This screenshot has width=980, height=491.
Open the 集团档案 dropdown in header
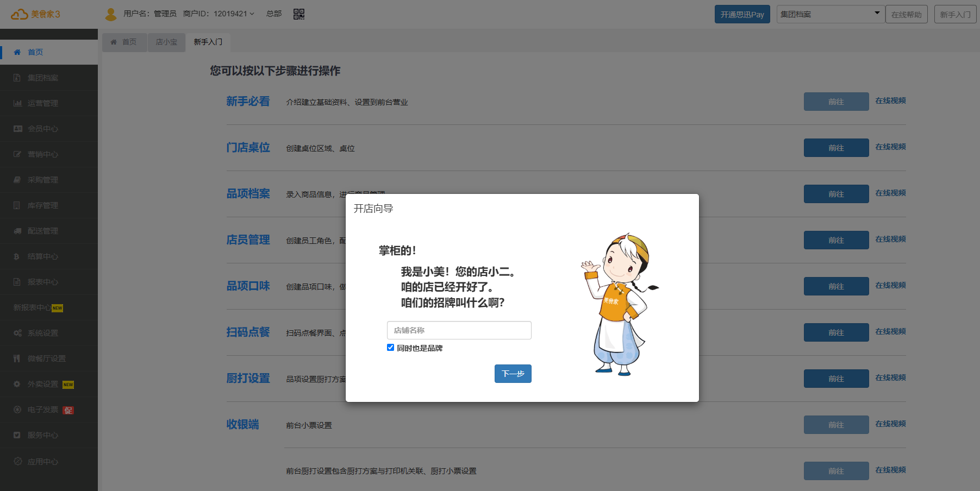pos(829,14)
